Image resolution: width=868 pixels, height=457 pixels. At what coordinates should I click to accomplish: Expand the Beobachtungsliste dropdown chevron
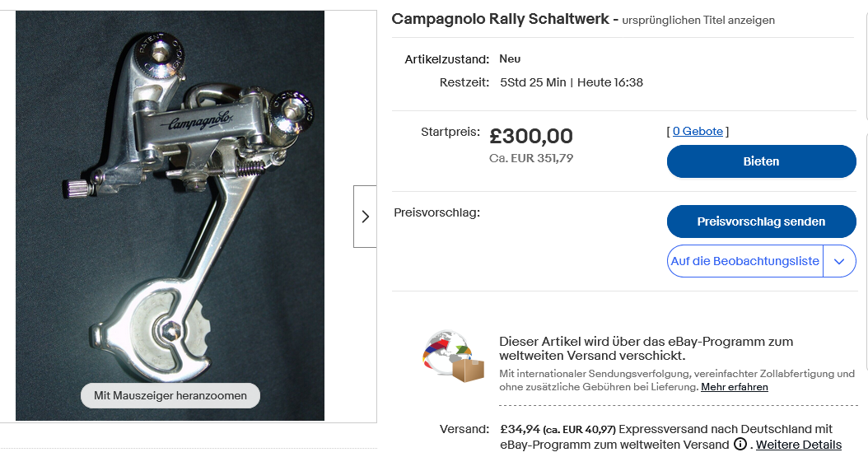pos(839,262)
